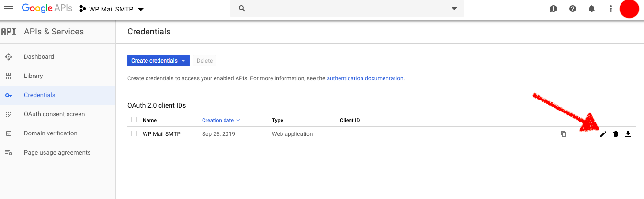Open the Create credentials dropdown

coord(158,61)
